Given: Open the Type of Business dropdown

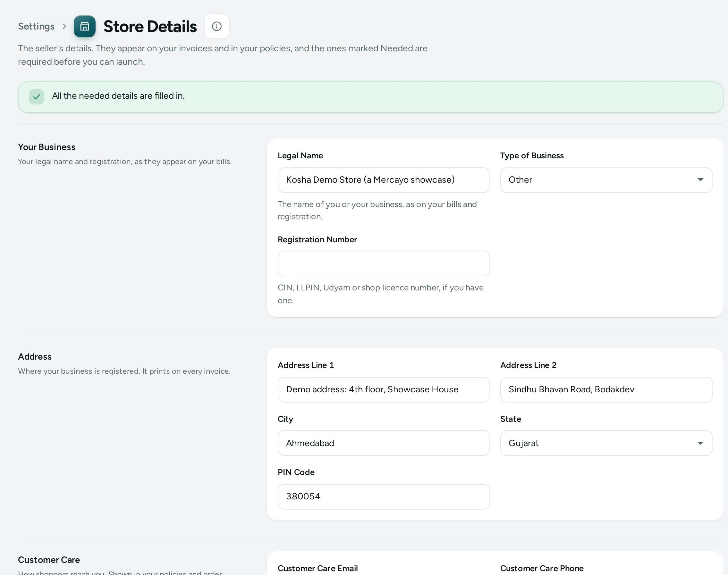Looking at the screenshot, I should (606, 180).
